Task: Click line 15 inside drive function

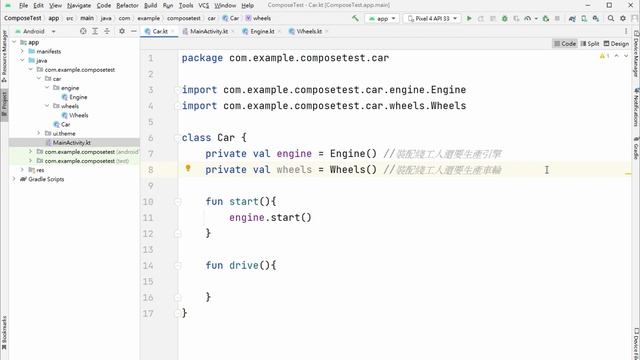Action: 404,282
